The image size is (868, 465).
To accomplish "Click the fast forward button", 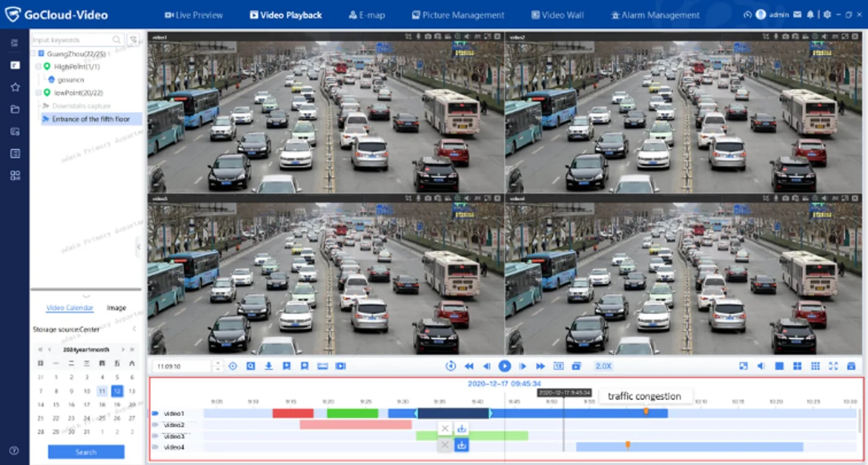I will pos(540,366).
